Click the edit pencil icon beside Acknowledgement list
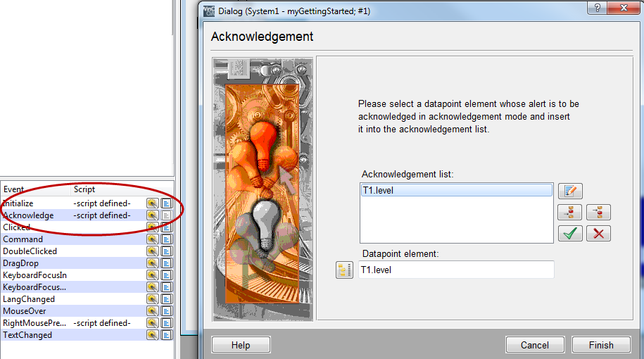 570,191
